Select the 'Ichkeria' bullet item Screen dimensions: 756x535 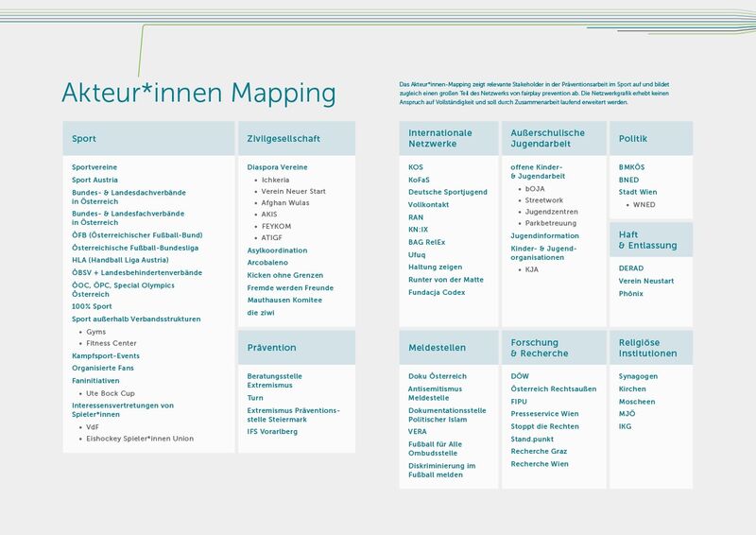[276, 180]
